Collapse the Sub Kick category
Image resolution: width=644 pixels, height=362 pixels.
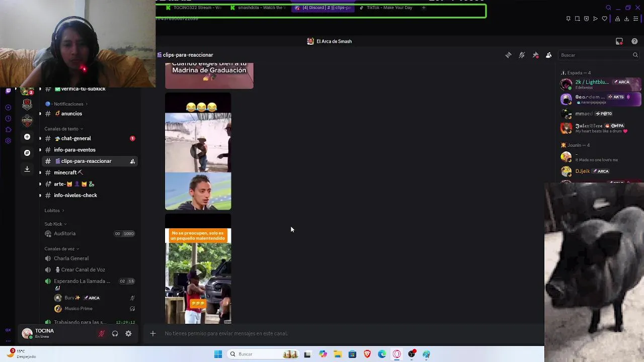(x=55, y=224)
